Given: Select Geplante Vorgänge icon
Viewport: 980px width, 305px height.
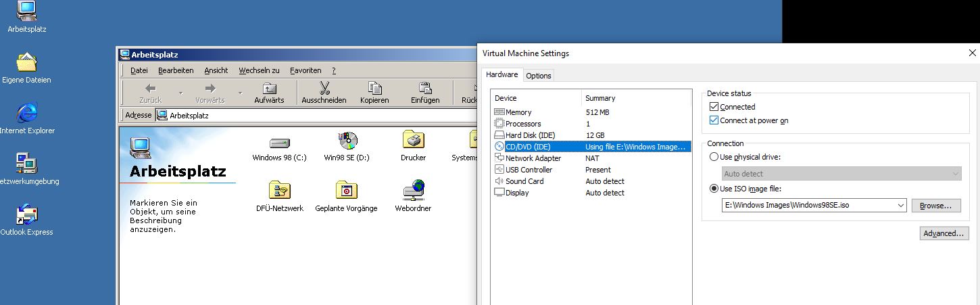Looking at the screenshot, I should click(346, 197).
